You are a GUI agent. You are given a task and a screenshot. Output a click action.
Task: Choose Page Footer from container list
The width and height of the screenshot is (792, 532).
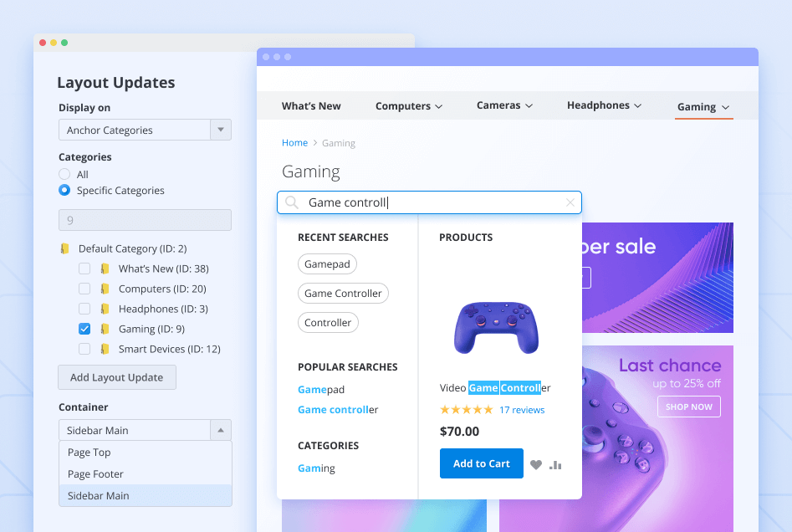pos(95,474)
